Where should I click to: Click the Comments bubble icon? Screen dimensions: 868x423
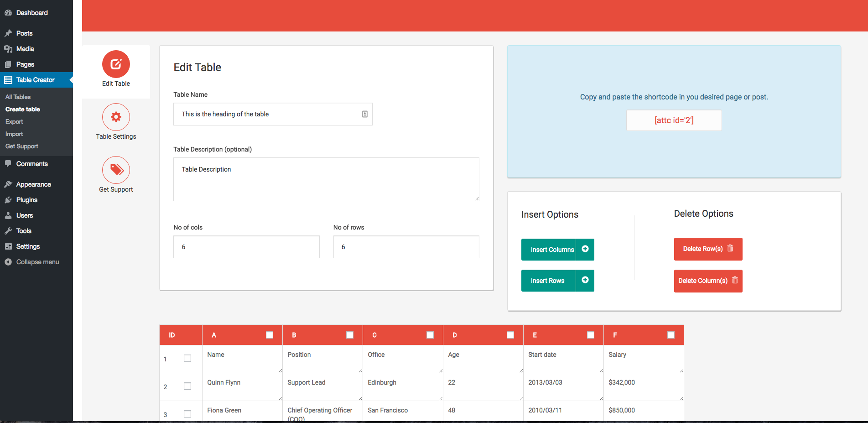pyautogui.click(x=8, y=164)
